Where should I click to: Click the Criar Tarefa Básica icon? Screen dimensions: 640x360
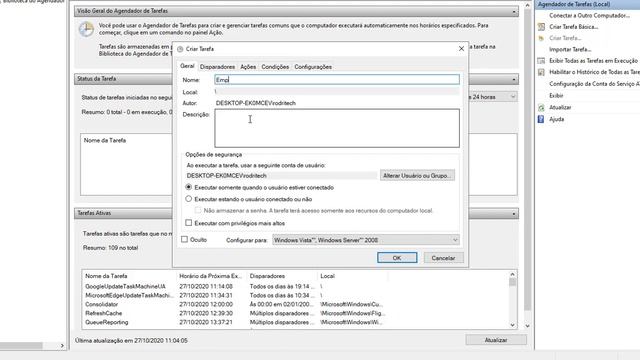pyautogui.click(x=541, y=27)
